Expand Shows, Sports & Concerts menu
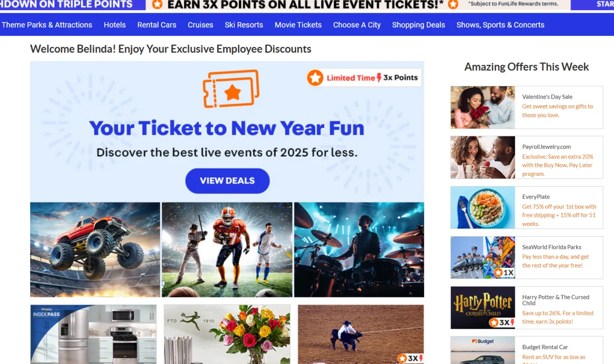 click(500, 25)
